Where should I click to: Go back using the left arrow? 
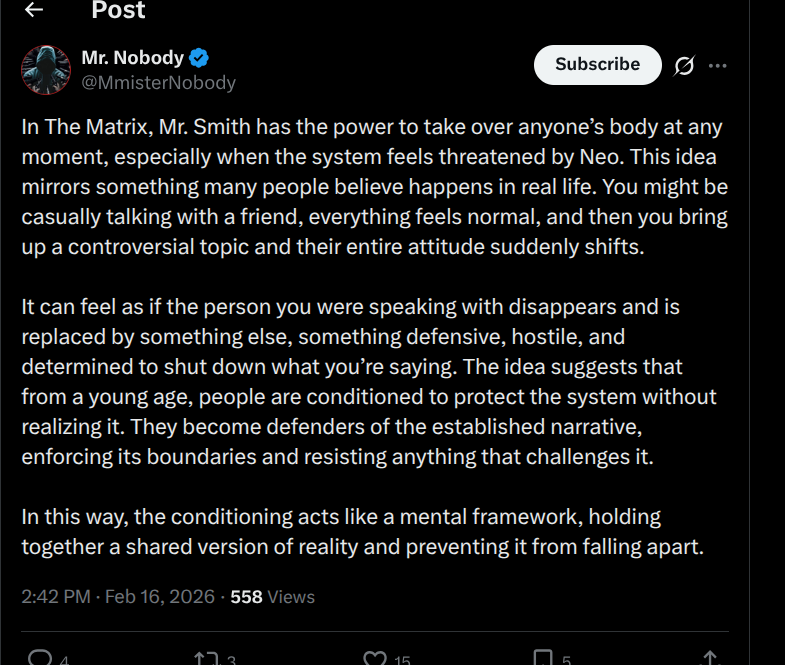34,10
